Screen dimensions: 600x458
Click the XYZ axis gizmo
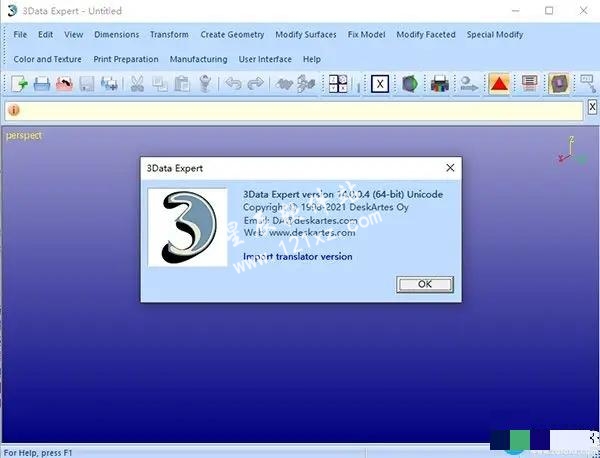click(572, 150)
